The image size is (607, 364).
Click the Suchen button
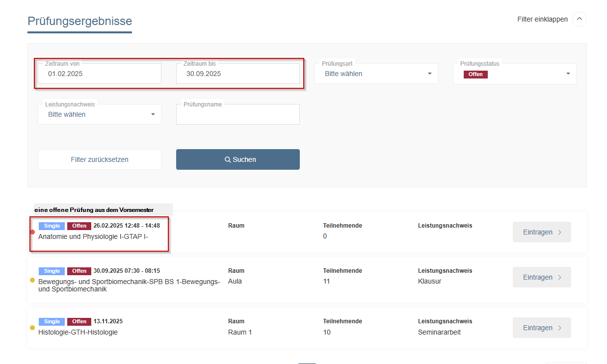click(x=238, y=159)
